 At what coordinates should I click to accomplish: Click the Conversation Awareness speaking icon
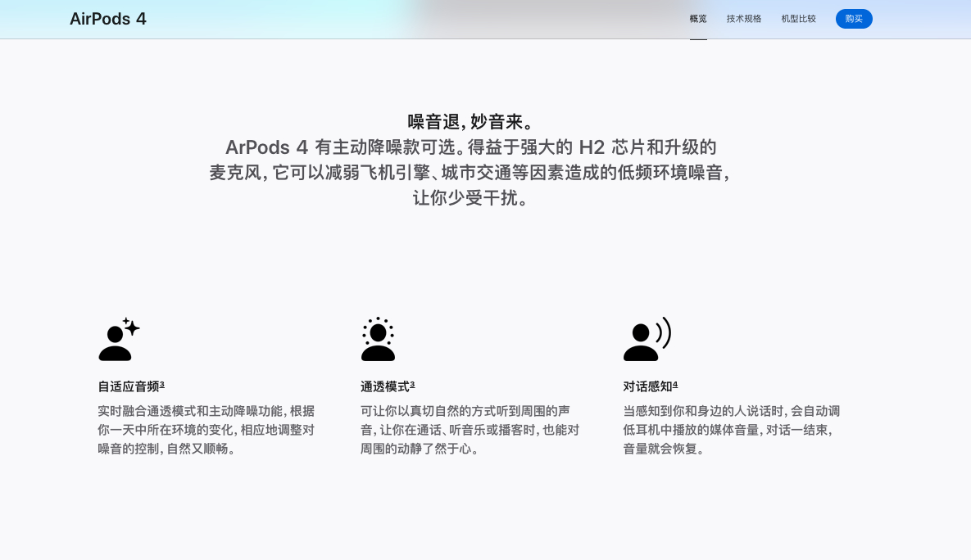point(647,339)
